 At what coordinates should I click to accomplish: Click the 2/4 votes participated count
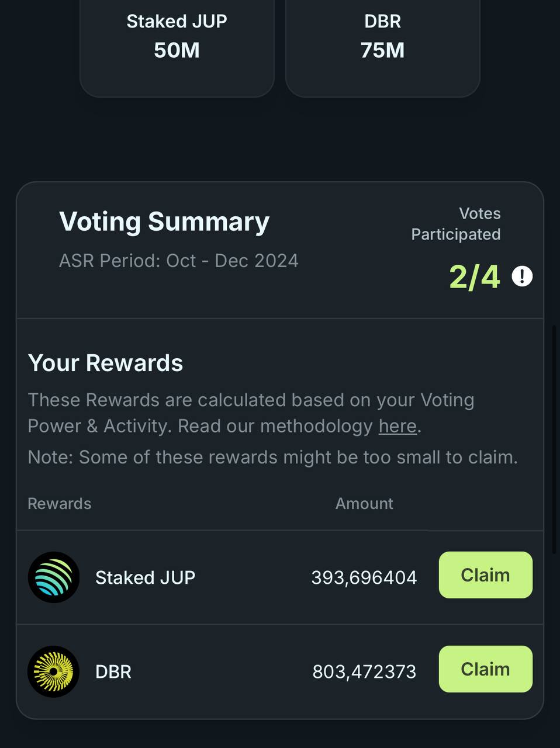[475, 276]
